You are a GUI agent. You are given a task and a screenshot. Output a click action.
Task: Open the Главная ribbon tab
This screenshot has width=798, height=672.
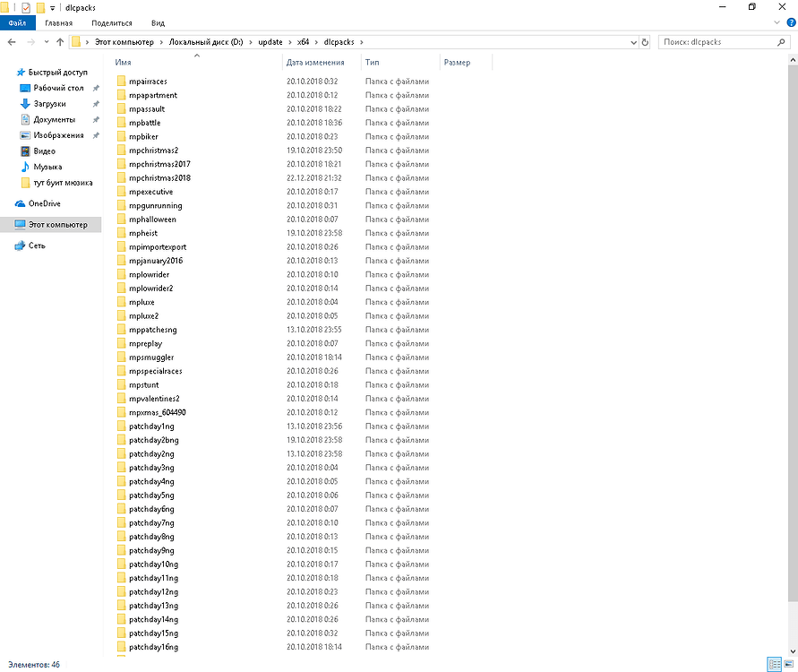point(58,23)
